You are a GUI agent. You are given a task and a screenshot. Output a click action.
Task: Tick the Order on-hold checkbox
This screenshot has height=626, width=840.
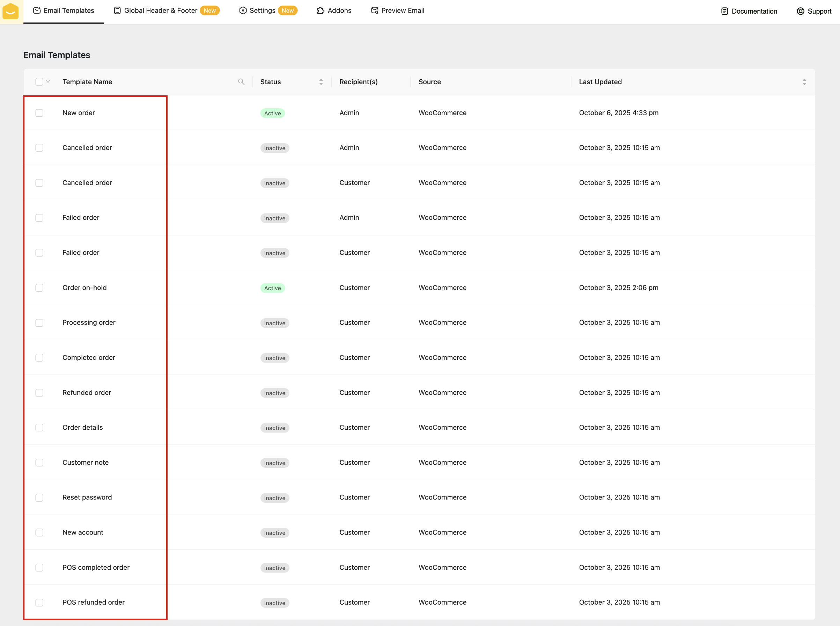point(39,287)
